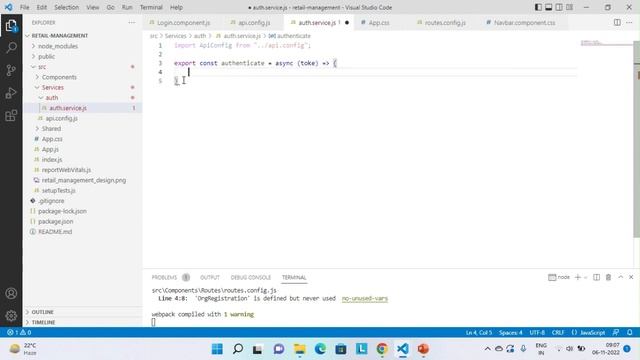The height and width of the screenshot is (360, 640).
Task: Maximize the panel with chevron up
Action: (x=620, y=277)
